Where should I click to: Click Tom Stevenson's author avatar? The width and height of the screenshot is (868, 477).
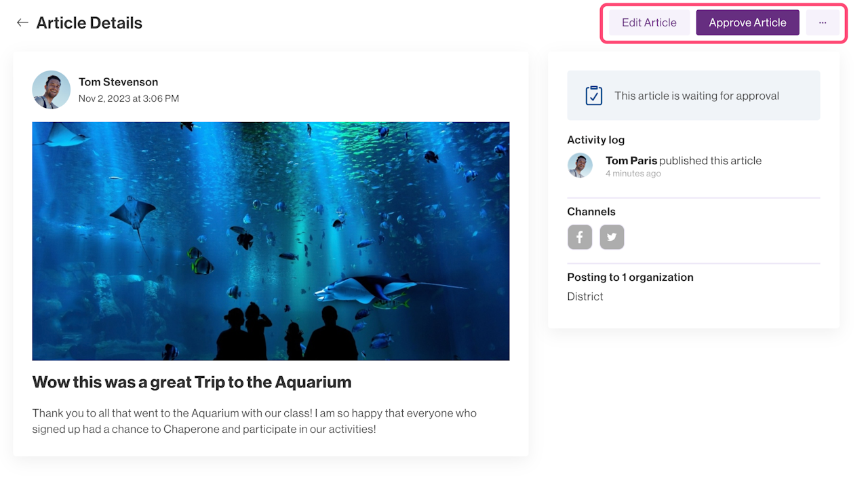(52, 90)
